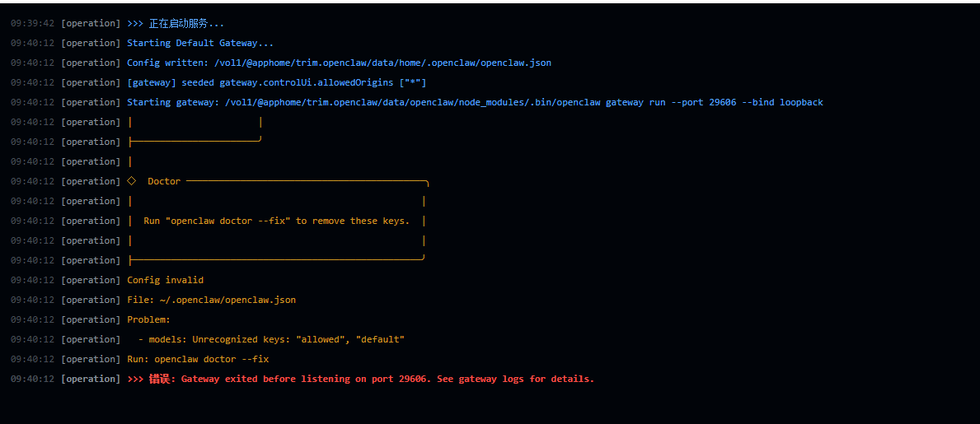Image resolution: width=980 pixels, height=424 pixels.
Task: Select the "Starting Default Gateway..." log line
Action: click(200, 44)
